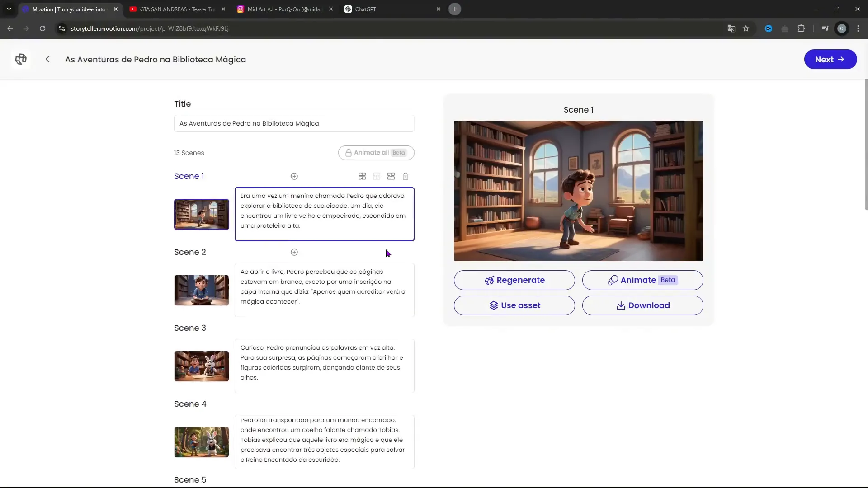
Task: Edit the Scene 4 narration text box
Action: (324, 442)
